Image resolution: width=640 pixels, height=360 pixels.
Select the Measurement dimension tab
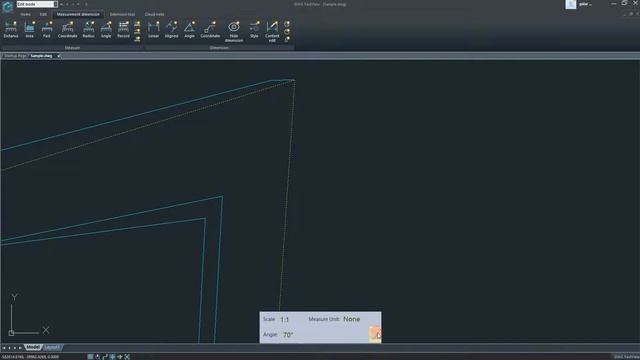tap(78, 14)
